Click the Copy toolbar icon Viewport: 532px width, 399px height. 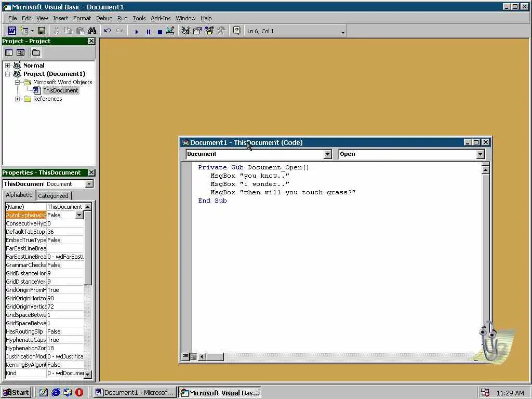point(68,31)
